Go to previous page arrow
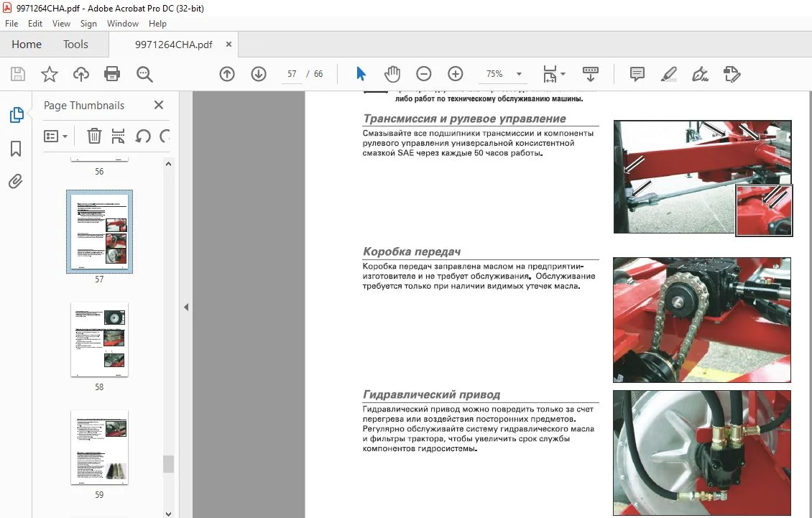Viewport: 812px width, 518px height. pyautogui.click(x=227, y=74)
